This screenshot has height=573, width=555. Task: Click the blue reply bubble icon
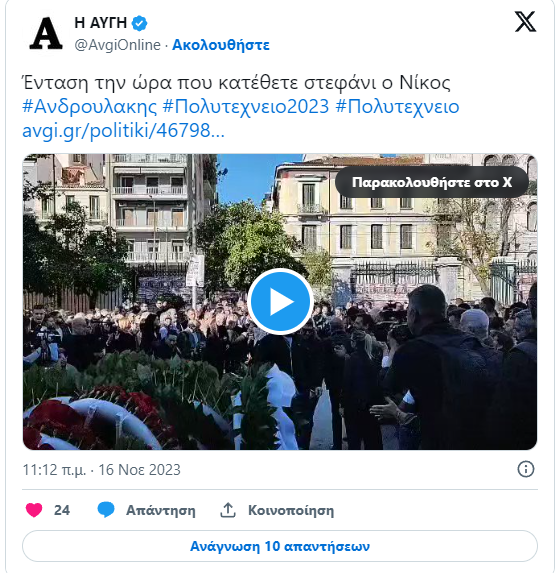[x=106, y=510]
